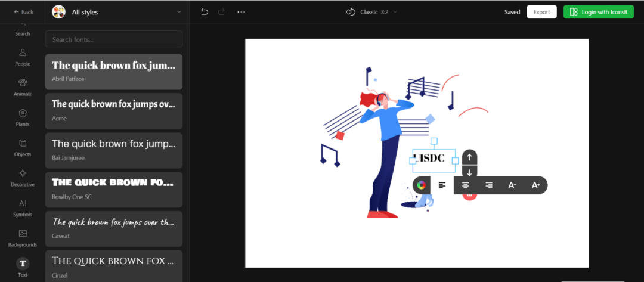This screenshot has width=644, height=282.
Task: Switch to the Backgrounds category
Action: click(23, 238)
